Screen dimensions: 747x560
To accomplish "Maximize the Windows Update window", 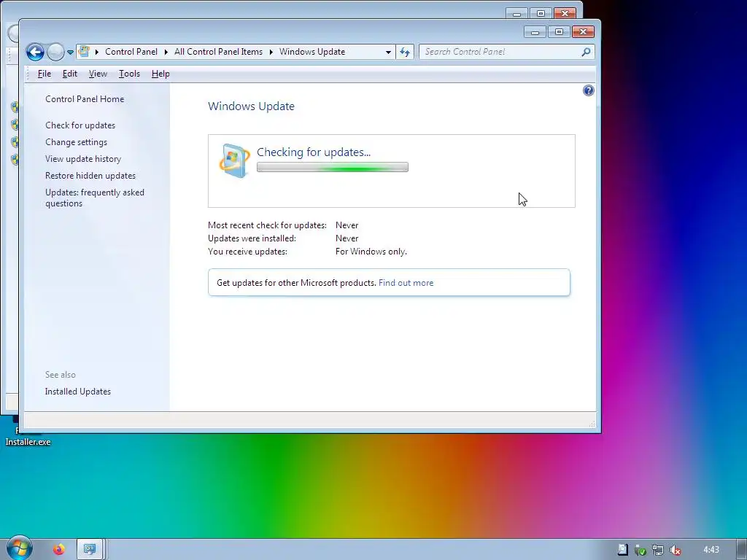I will (x=559, y=32).
